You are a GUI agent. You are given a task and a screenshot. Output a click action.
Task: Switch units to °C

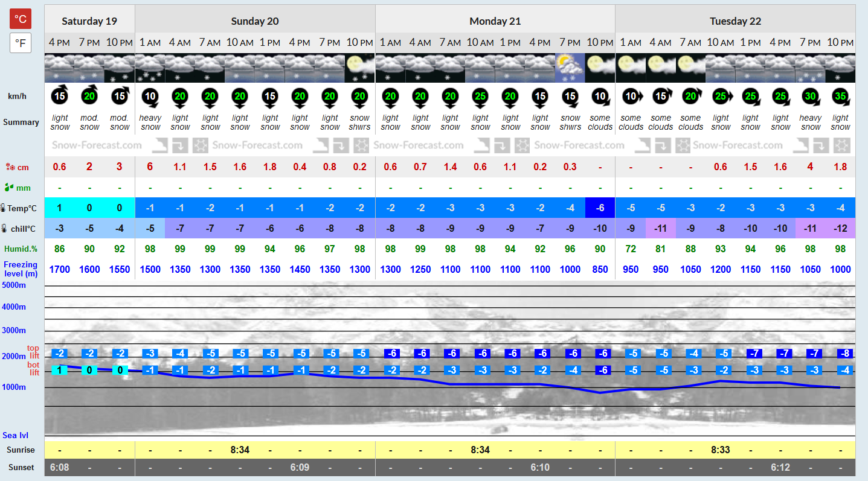tap(21, 19)
